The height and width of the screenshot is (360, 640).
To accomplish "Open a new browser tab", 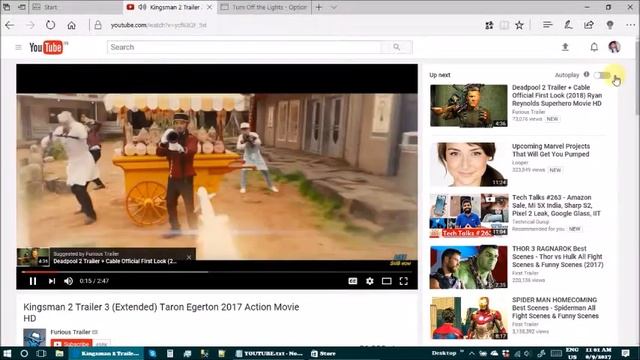I will (x=319, y=7).
